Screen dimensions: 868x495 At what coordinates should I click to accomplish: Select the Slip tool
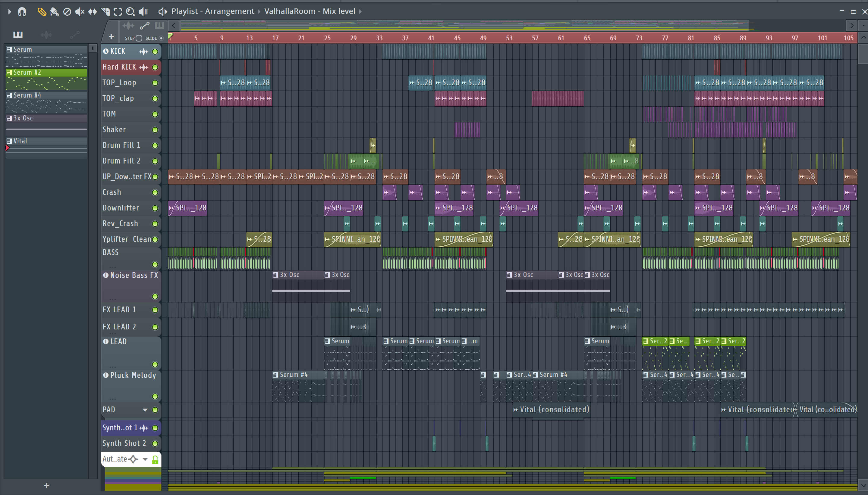tap(93, 12)
